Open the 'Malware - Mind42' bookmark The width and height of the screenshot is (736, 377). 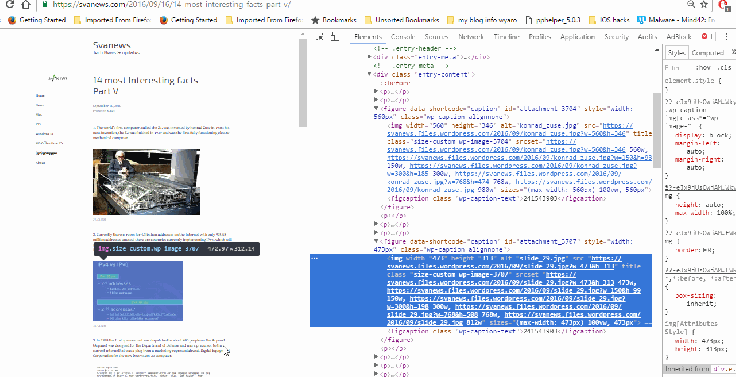tap(676, 20)
